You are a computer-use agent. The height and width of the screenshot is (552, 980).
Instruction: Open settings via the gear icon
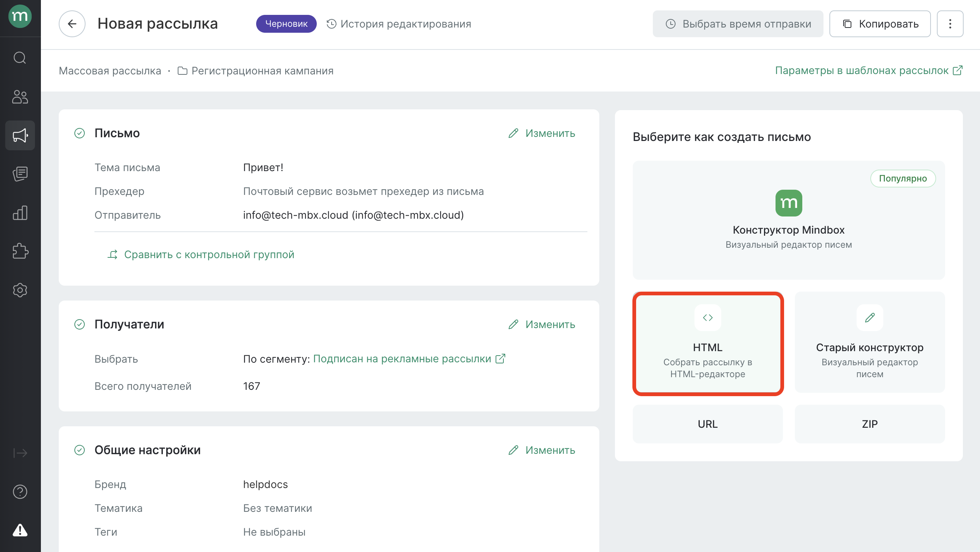pos(20,290)
